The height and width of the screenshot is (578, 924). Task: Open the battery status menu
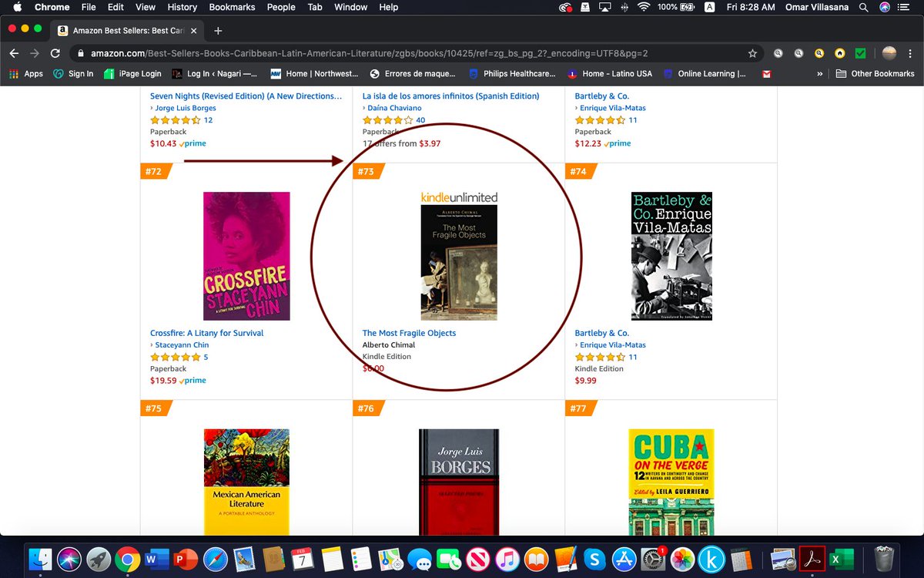click(675, 7)
